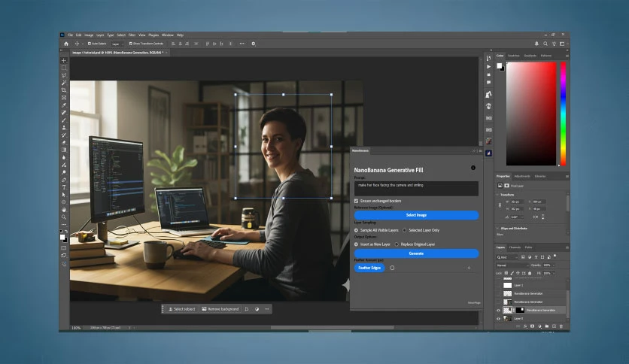Click the notifications bell icon

pyautogui.click(x=536, y=44)
